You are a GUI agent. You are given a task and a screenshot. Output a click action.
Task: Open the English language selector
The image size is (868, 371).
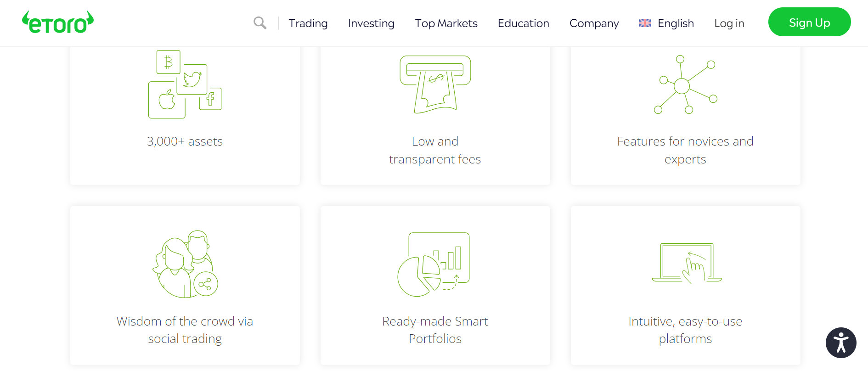pyautogui.click(x=675, y=23)
